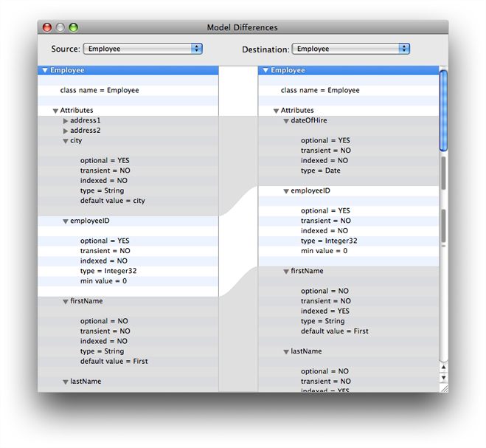Open the Destination entity dropdown

coord(350,49)
